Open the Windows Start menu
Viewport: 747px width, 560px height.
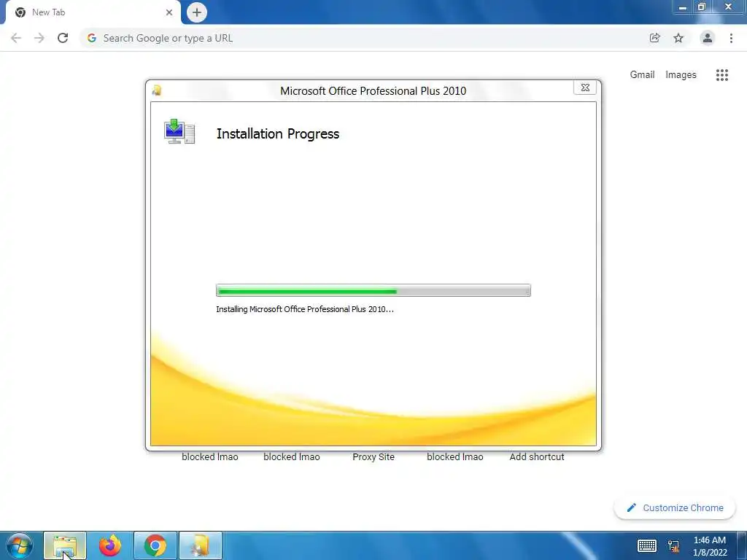pos(20,545)
